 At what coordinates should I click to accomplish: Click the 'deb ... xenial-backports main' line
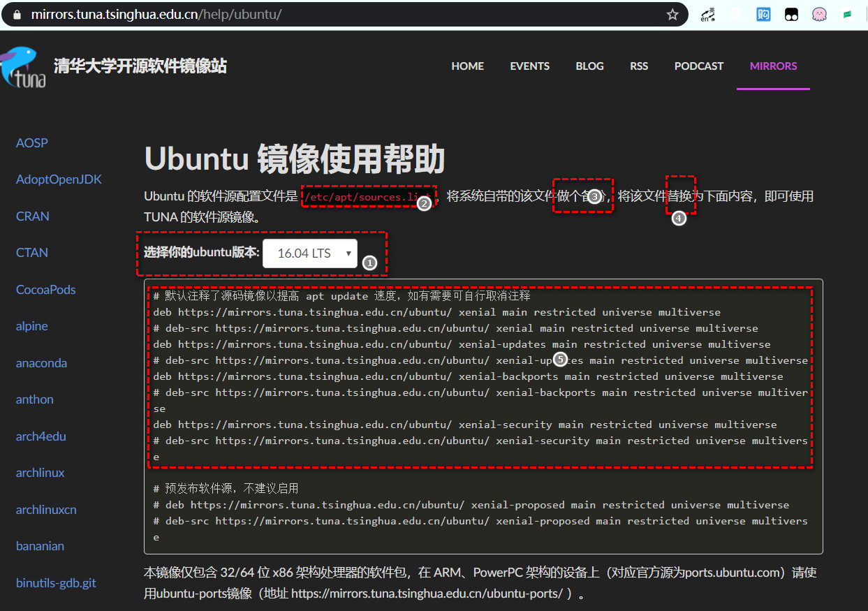tap(469, 376)
